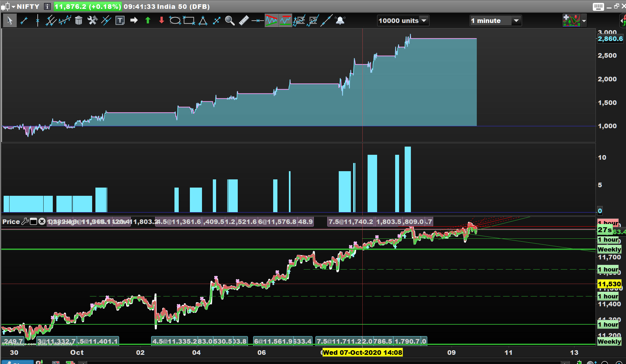This screenshot has height=364, width=626.
Task: Select the green up arrow marker
Action: pyautogui.click(x=148, y=21)
